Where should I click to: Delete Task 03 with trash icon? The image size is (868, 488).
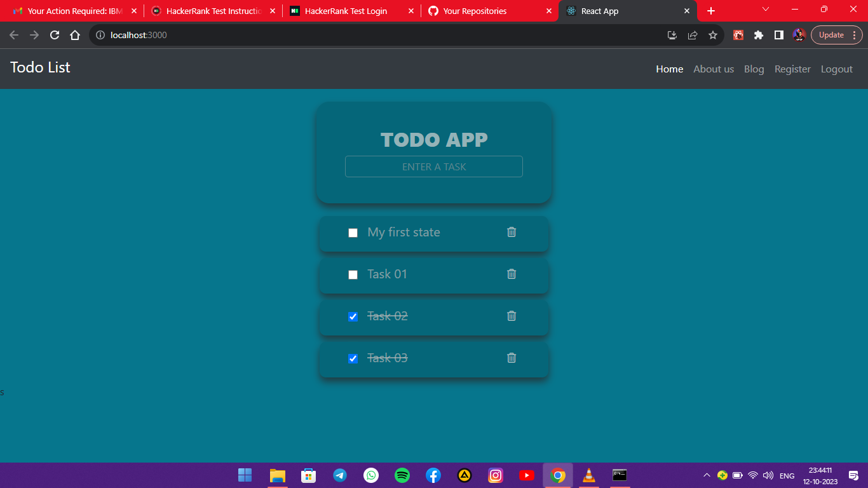point(512,358)
